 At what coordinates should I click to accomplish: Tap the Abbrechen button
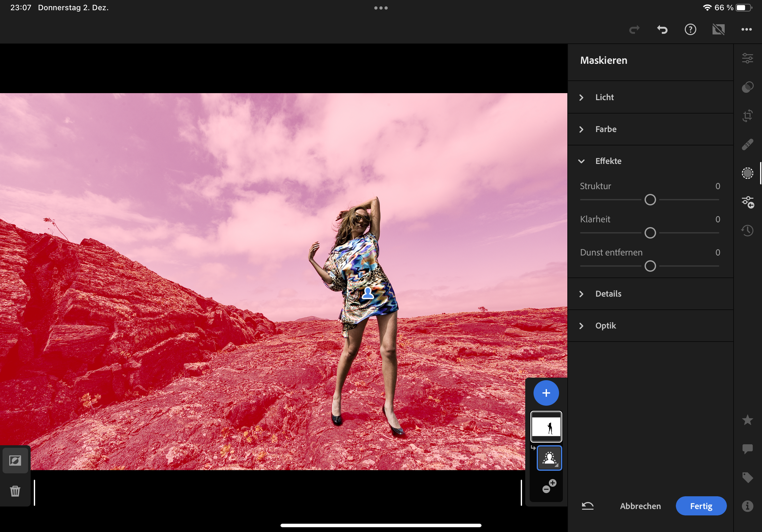tap(640, 506)
